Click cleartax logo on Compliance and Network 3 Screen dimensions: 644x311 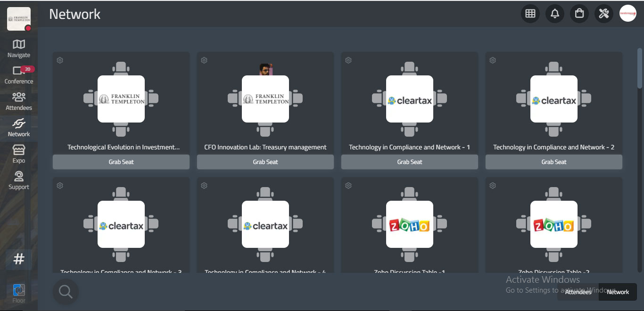[121, 224]
